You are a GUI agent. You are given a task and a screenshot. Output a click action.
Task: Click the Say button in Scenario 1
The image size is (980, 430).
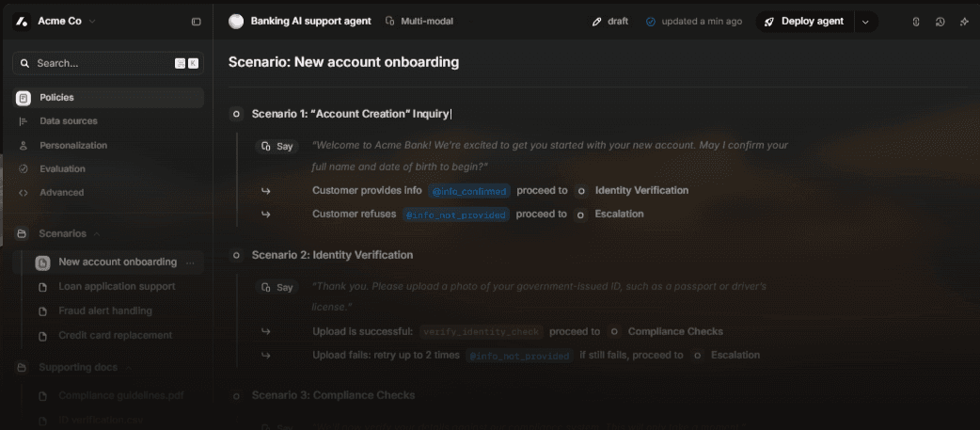(277, 146)
